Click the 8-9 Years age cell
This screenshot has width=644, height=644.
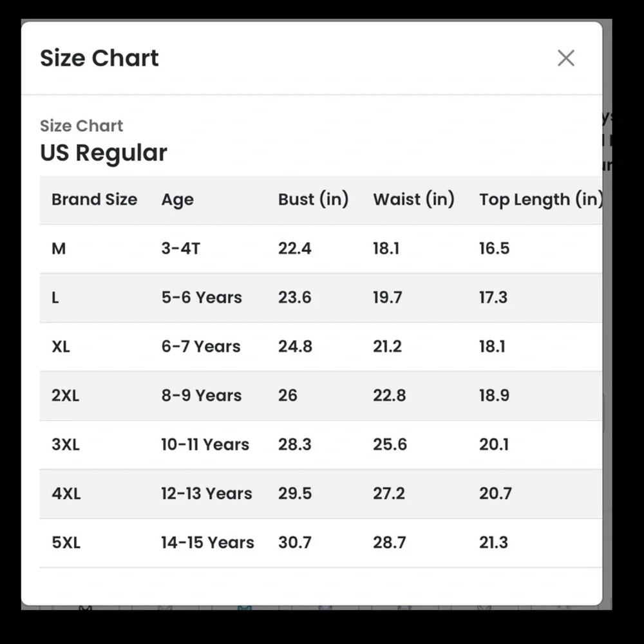[x=201, y=395]
